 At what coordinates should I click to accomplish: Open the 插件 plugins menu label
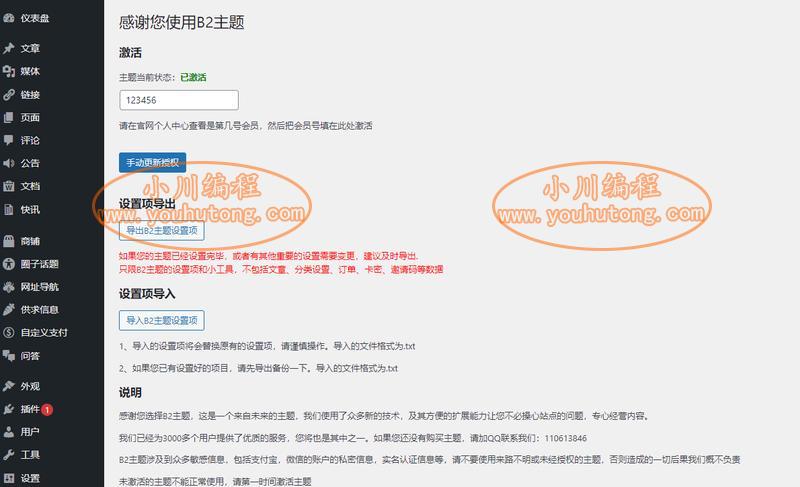pyautogui.click(x=30, y=409)
